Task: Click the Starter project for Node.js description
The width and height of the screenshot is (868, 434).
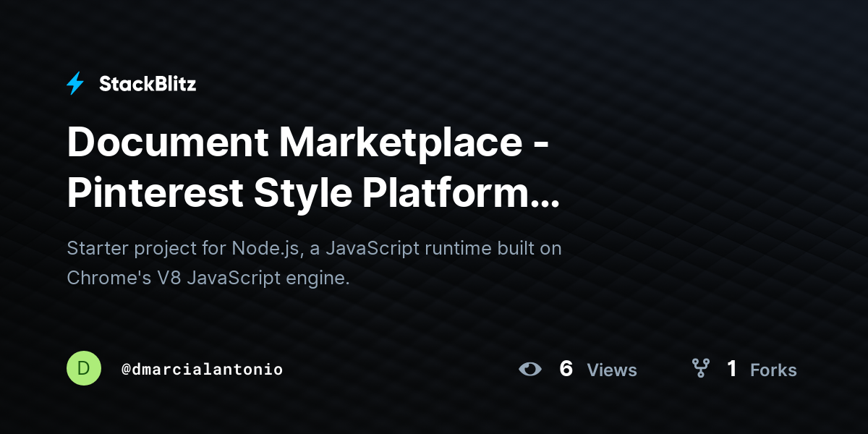Action: 315,263
